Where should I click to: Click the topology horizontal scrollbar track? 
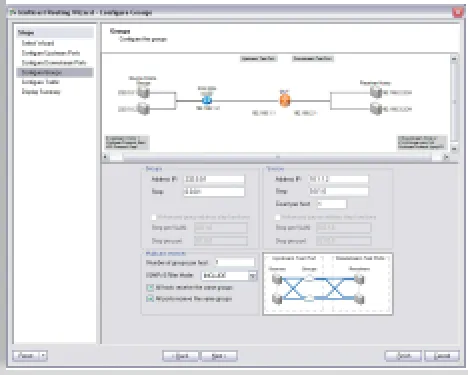277,157
